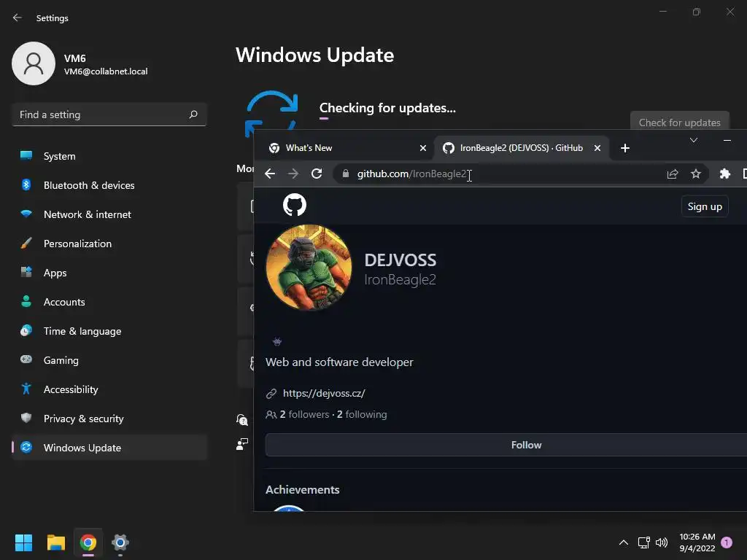Screen dimensions: 747x560
Task: Open Chrome tab search dropdown
Action: tap(694, 140)
